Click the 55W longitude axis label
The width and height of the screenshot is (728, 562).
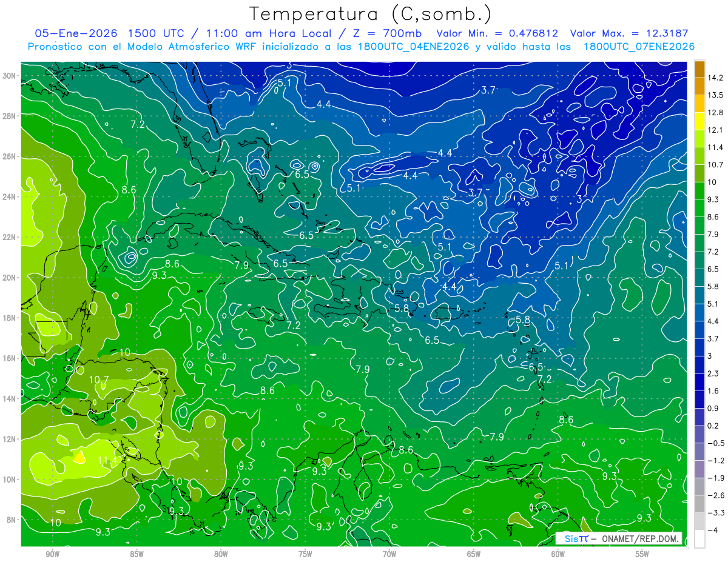(642, 554)
